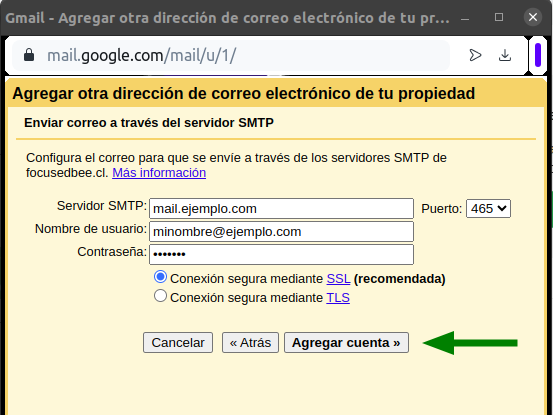
Task: Click the Cancelar button
Action: pyautogui.click(x=178, y=342)
